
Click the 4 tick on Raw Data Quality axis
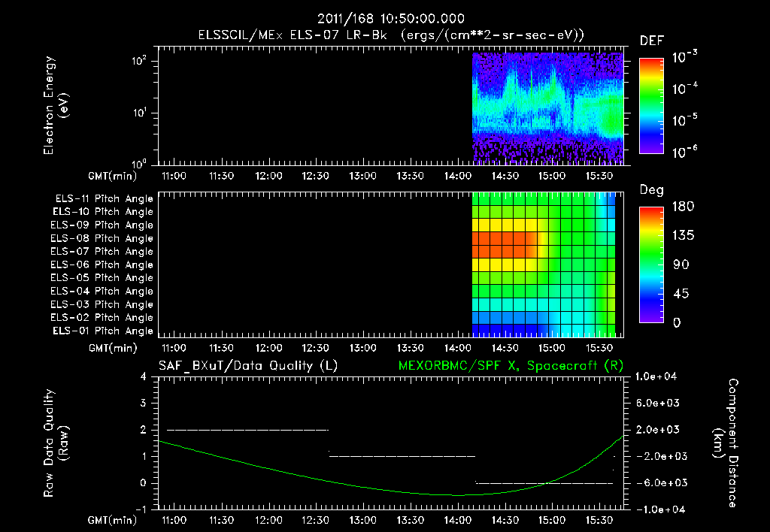pyautogui.click(x=143, y=376)
